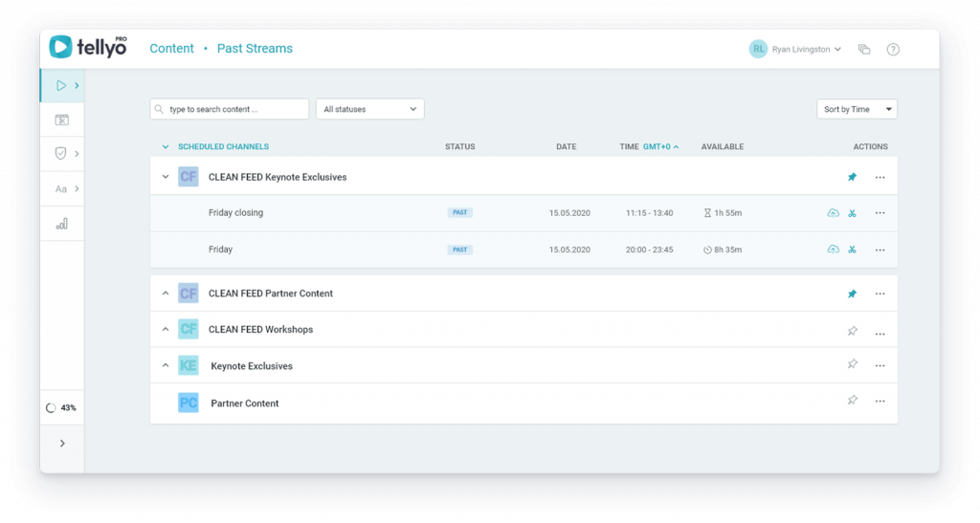Open more actions for CLEAN FEED Workshops
Viewport: 980px width, 523px height.
(880, 334)
